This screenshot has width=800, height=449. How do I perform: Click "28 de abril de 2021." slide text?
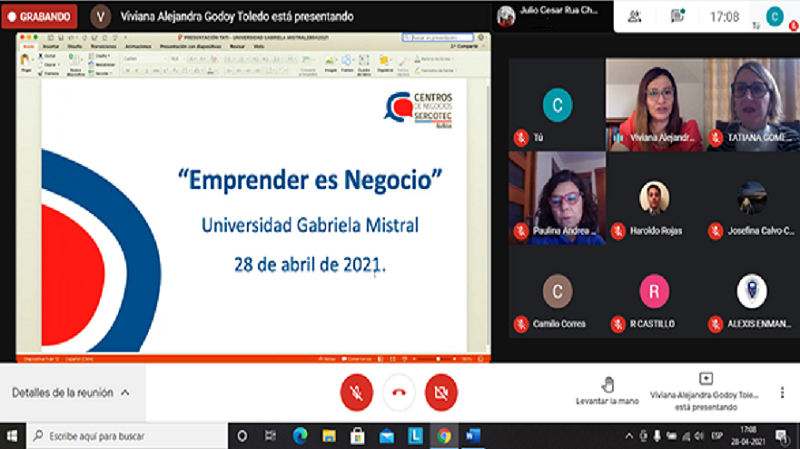coord(310,265)
